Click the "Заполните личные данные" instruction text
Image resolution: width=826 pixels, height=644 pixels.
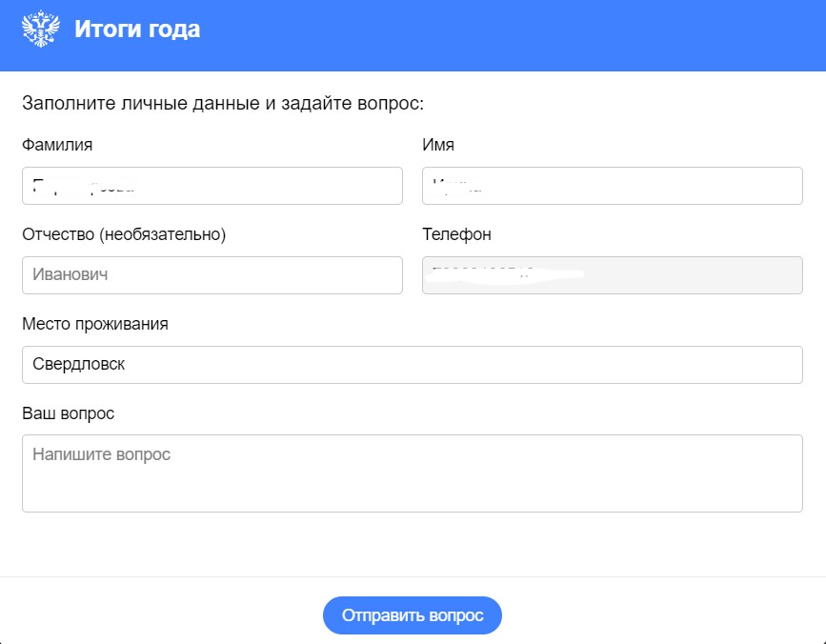click(222, 102)
